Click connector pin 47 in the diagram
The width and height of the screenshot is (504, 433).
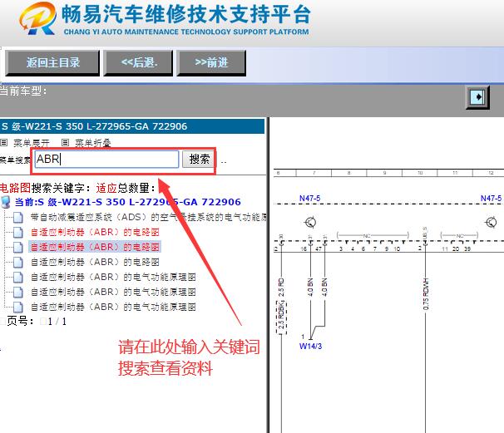click(319, 249)
